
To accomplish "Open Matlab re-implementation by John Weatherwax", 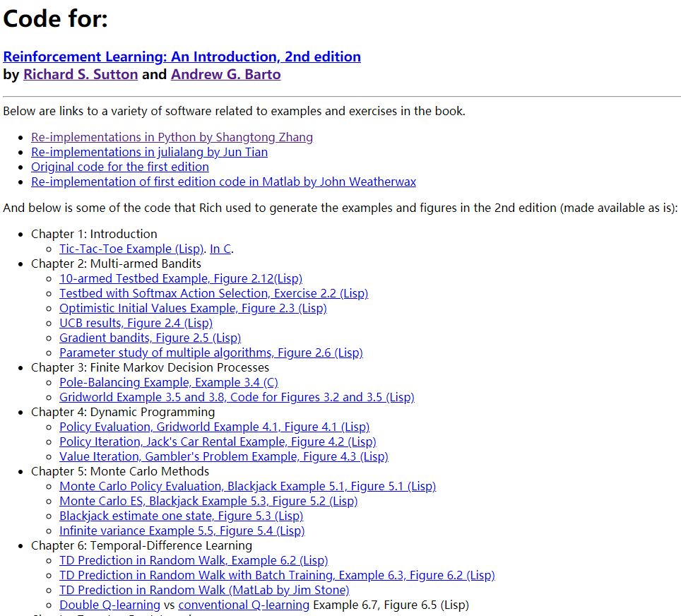I will [224, 182].
